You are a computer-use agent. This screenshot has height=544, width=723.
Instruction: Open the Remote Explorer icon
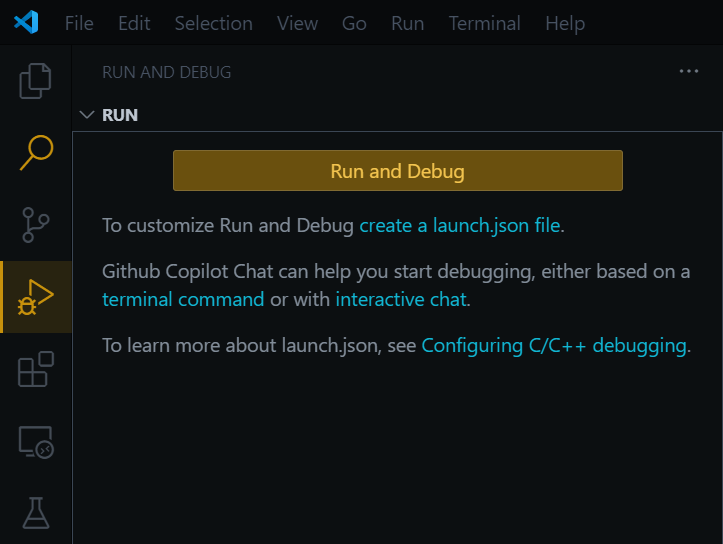click(x=36, y=441)
